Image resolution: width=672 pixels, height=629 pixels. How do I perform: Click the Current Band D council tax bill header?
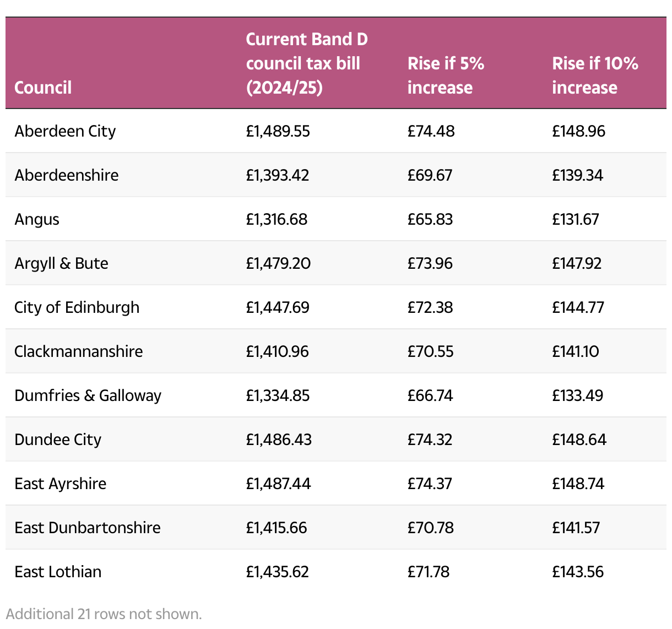point(306,63)
